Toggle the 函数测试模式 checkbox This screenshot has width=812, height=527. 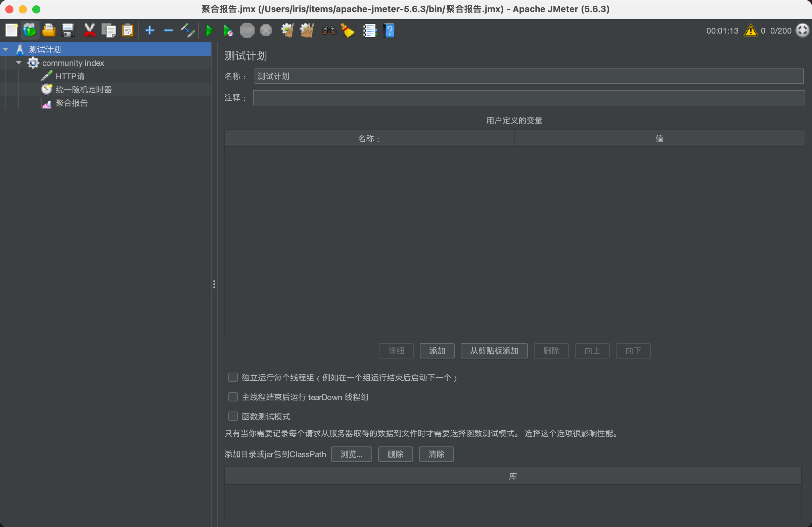pos(233,416)
